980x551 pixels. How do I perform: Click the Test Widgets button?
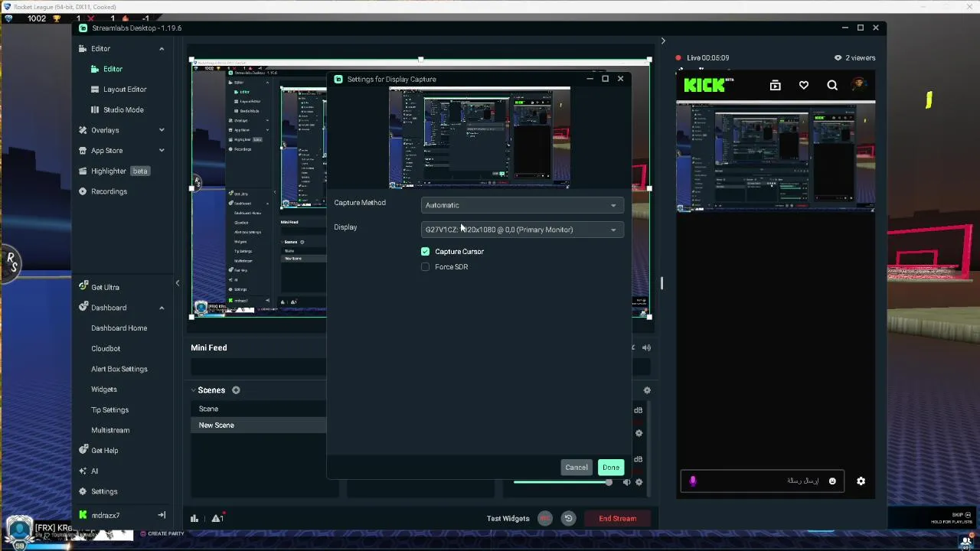pyautogui.click(x=508, y=519)
